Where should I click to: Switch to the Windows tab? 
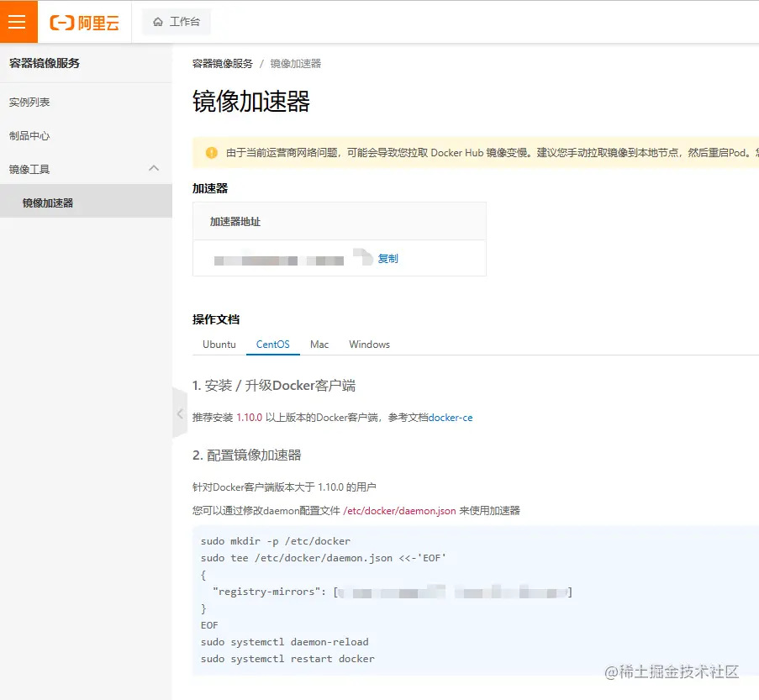point(369,345)
